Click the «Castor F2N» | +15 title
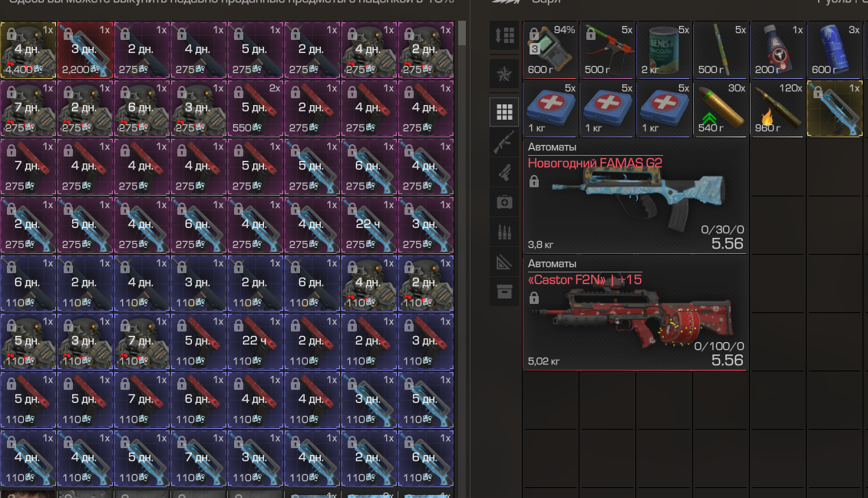 click(x=585, y=280)
